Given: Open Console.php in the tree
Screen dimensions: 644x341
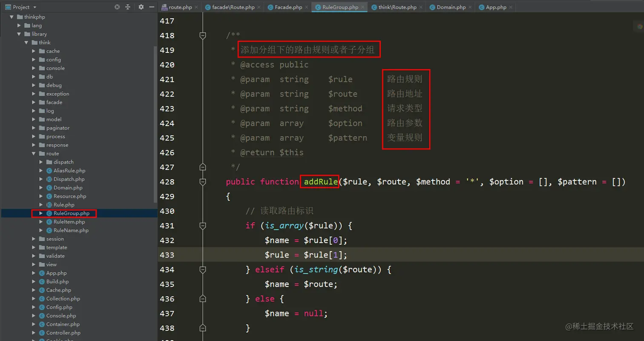Looking at the screenshot, I should (61, 315).
